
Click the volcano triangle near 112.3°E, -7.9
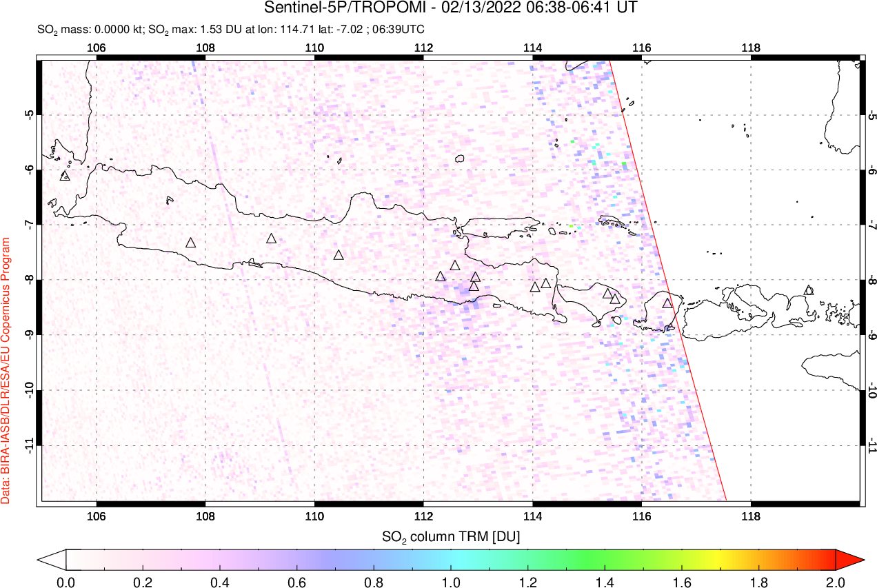click(441, 276)
